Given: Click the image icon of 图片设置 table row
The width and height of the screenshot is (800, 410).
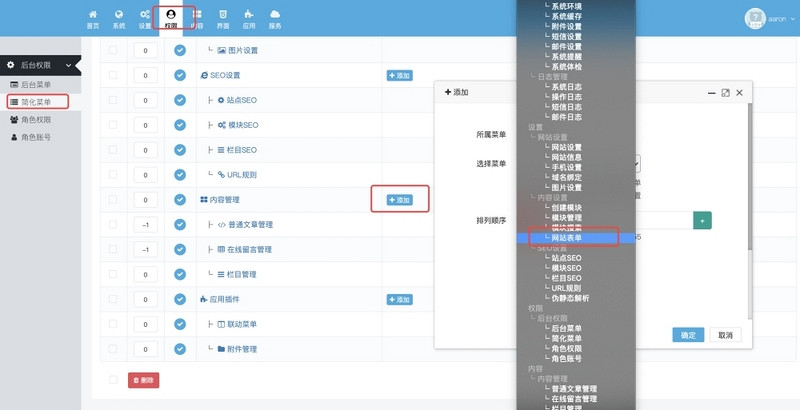Looking at the screenshot, I should pyautogui.click(x=221, y=50).
